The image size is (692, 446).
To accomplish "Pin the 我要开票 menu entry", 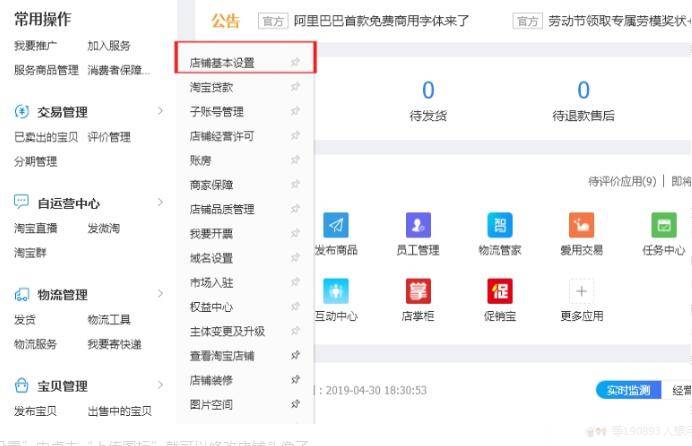I will pos(295,233).
